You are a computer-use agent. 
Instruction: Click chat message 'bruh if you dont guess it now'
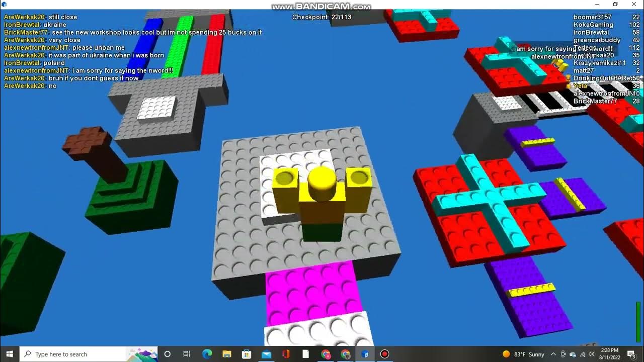pyautogui.click(x=93, y=78)
